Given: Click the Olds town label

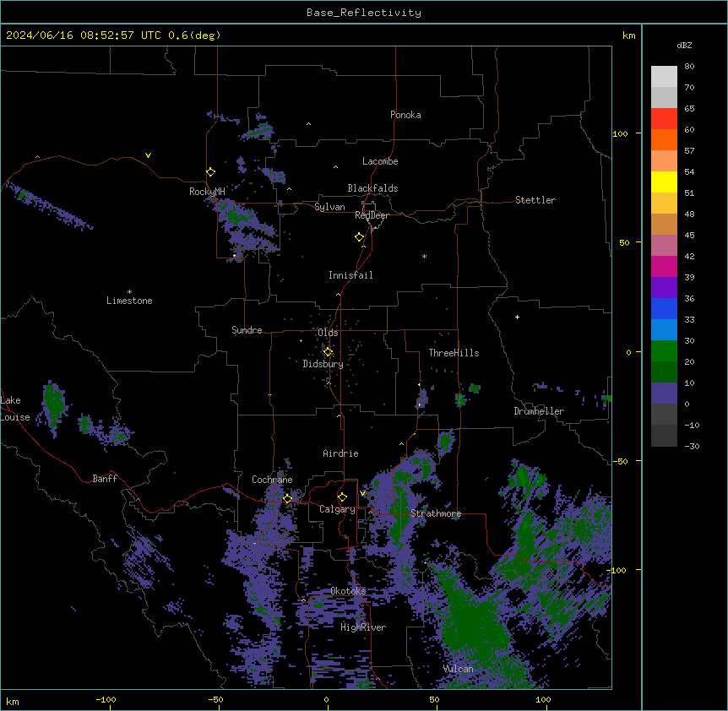Looking at the screenshot, I should tap(328, 333).
